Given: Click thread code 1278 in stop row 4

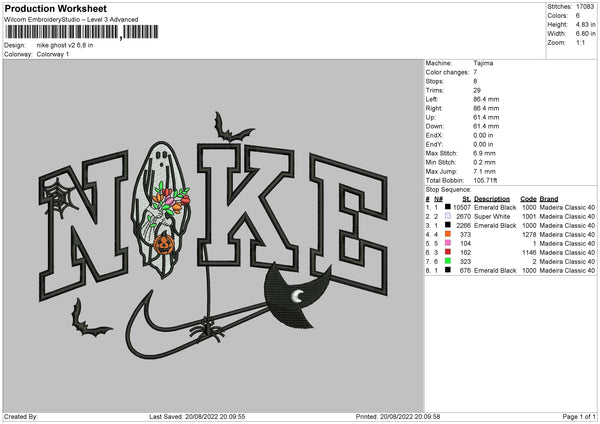Looking at the screenshot, I should [529, 235].
